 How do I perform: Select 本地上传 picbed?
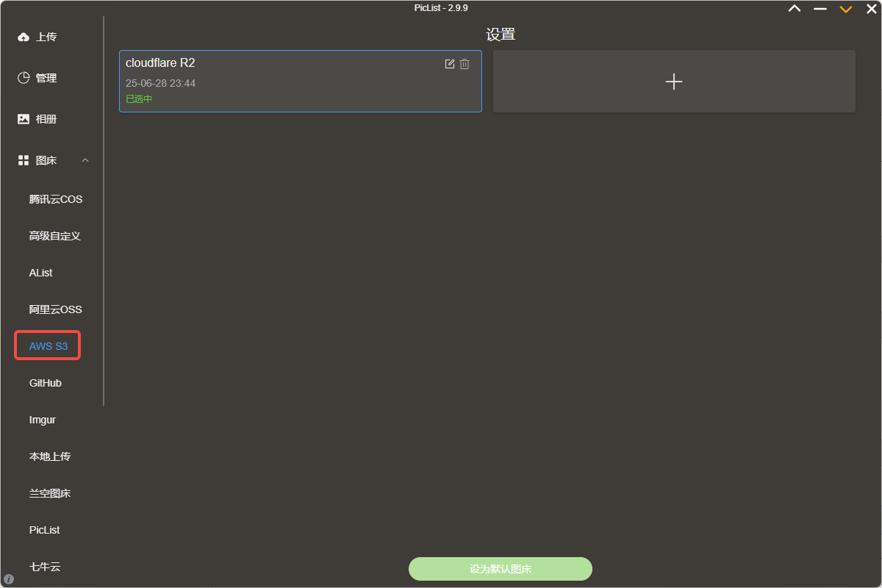pyautogui.click(x=50, y=456)
